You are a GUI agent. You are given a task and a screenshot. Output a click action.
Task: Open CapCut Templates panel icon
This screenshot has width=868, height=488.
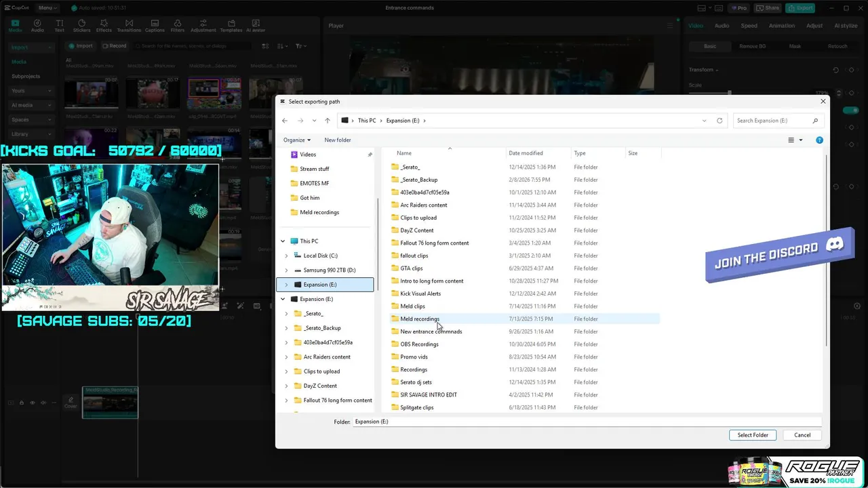tap(231, 26)
